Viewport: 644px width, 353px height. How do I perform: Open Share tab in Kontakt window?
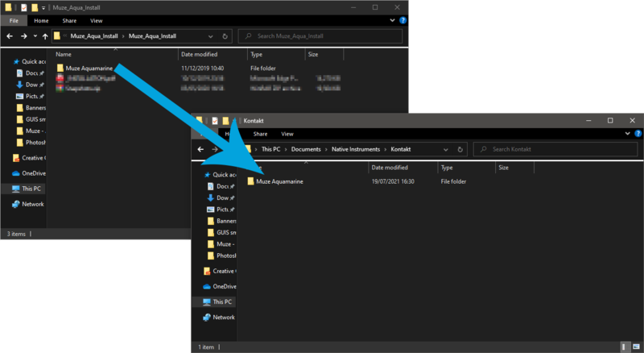click(x=260, y=134)
